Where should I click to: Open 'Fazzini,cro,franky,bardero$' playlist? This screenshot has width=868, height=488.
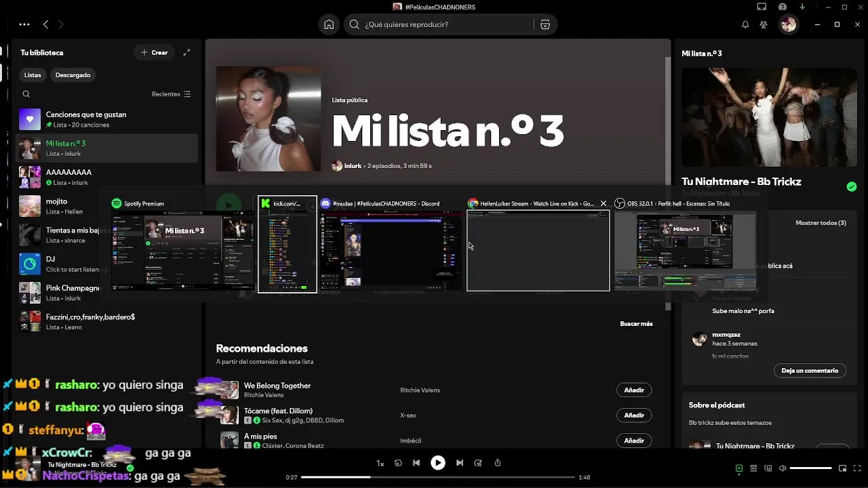pos(106,321)
